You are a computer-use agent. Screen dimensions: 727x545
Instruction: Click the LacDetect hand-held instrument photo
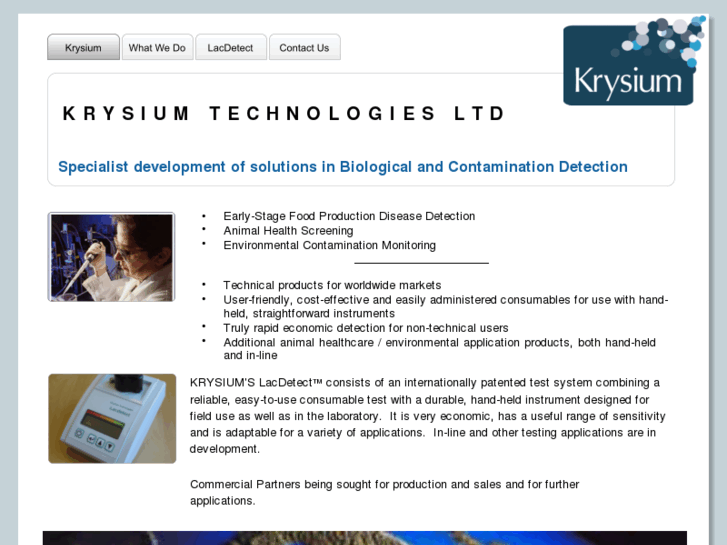(x=112, y=418)
